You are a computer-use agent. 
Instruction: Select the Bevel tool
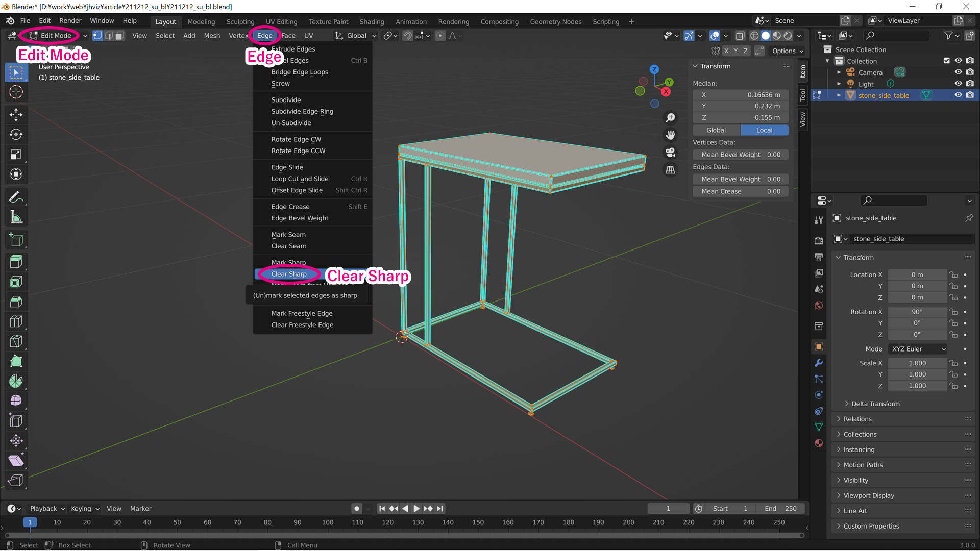[x=16, y=302]
